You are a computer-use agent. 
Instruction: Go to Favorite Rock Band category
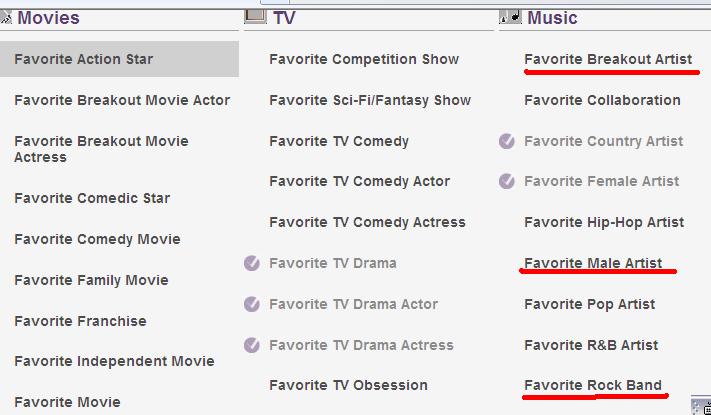[593, 385]
